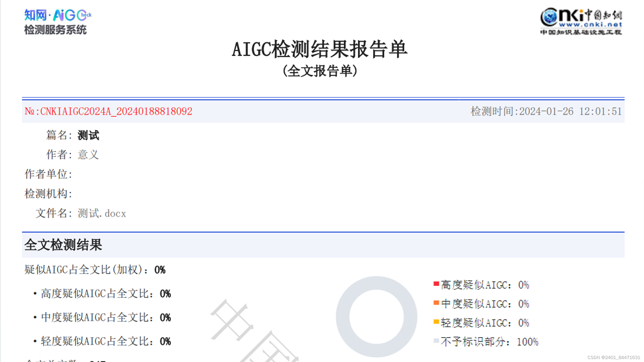Screen dimensions: 644x362
Task: Click the orange 中度疑似AIGC legend swatch
Action: (436, 303)
